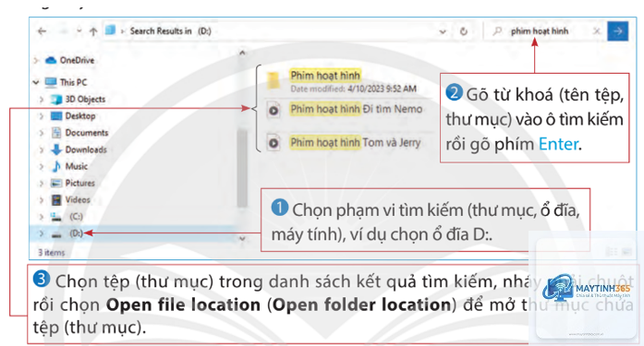This screenshot has width=644, height=346.
Task: Open Videos label in navigation pane
Action: (78, 199)
